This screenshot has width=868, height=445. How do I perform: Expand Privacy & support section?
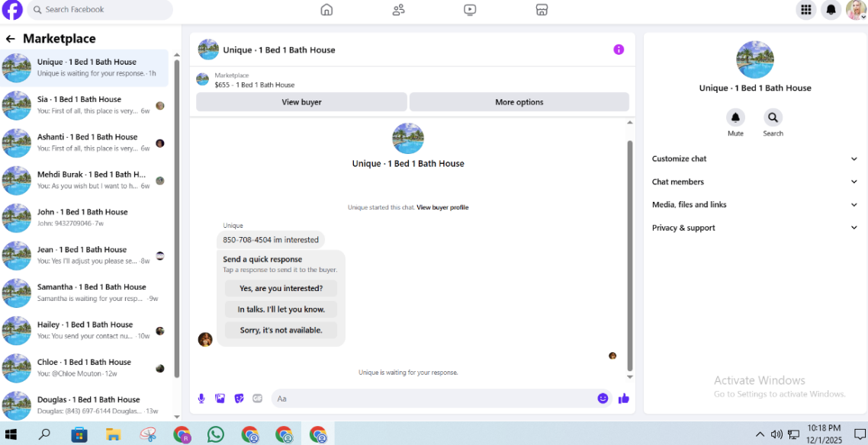tap(755, 228)
